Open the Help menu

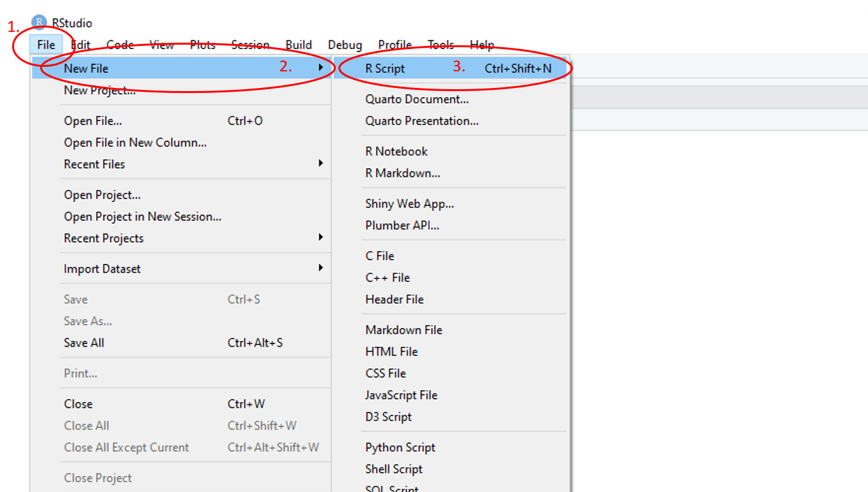[x=482, y=45]
